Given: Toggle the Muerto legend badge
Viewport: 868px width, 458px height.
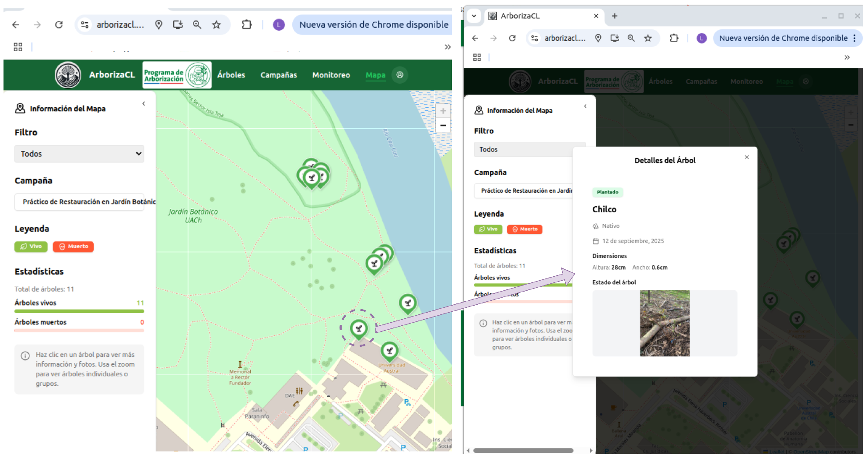Looking at the screenshot, I should pos(73,247).
